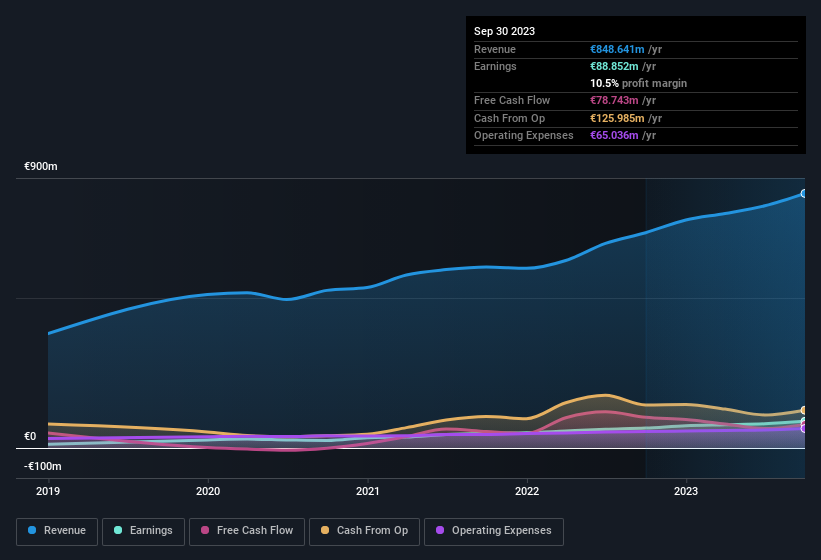Toggle the Operating Expenses legend button
Image resolution: width=821 pixels, height=560 pixels.
point(494,532)
